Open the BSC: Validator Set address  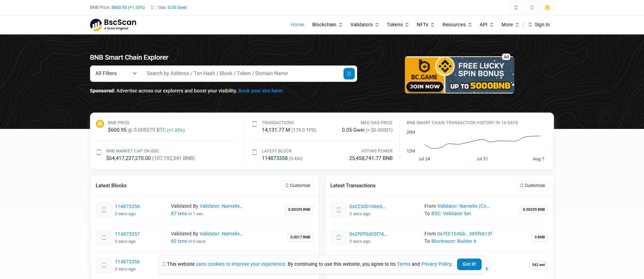point(451,214)
